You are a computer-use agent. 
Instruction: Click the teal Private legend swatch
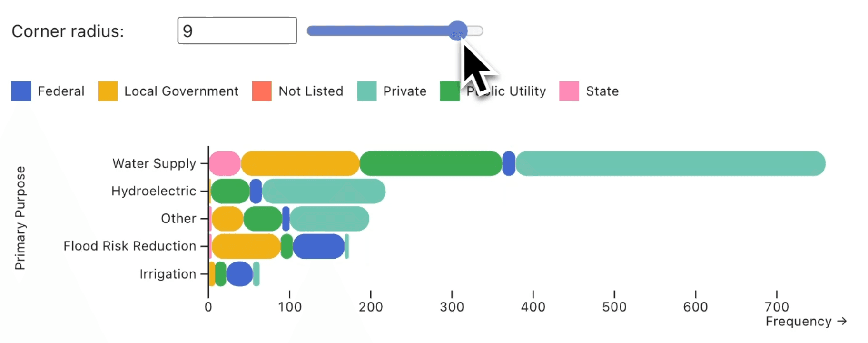pos(366,91)
